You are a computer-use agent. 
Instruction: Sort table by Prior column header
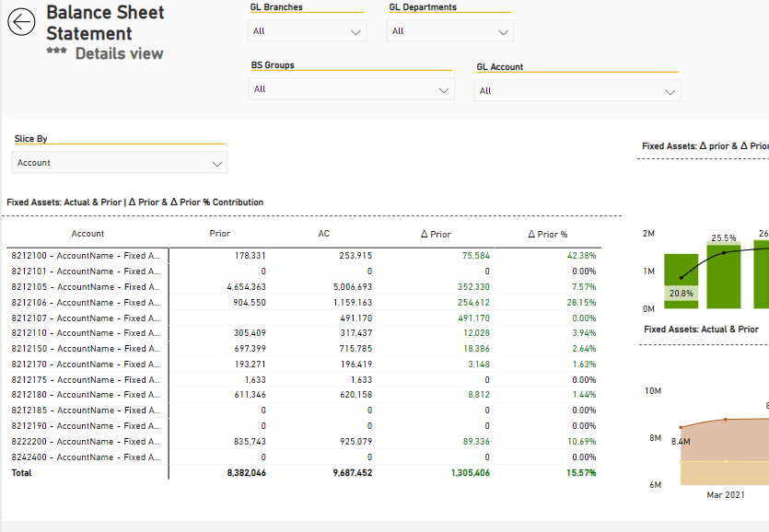pyautogui.click(x=220, y=234)
